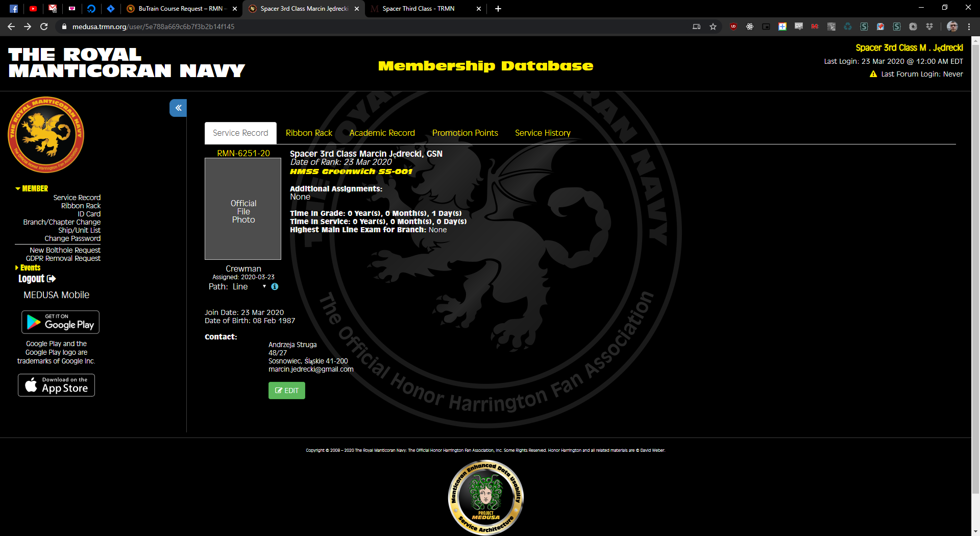This screenshot has height=536, width=980.
Task: Open the Google Play store badge
Action: tap(60, 322)
